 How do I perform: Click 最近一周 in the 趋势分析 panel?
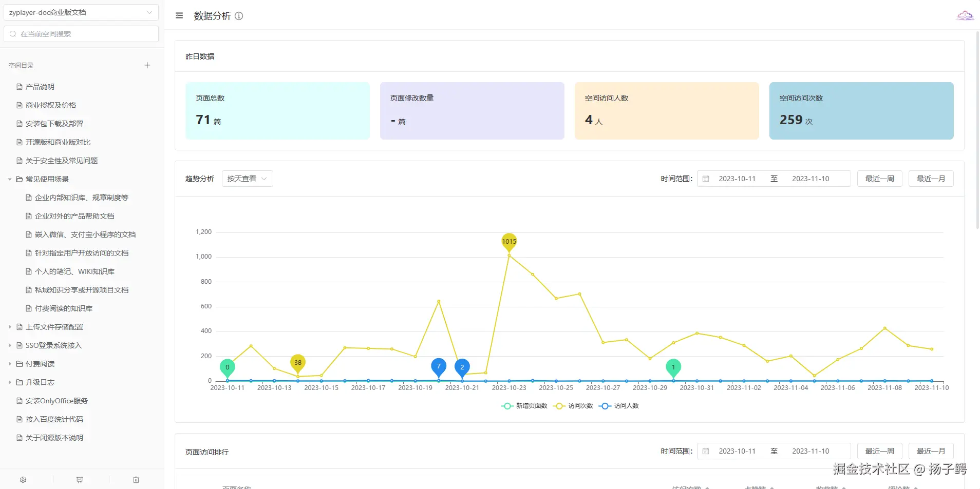pos(880,179)
